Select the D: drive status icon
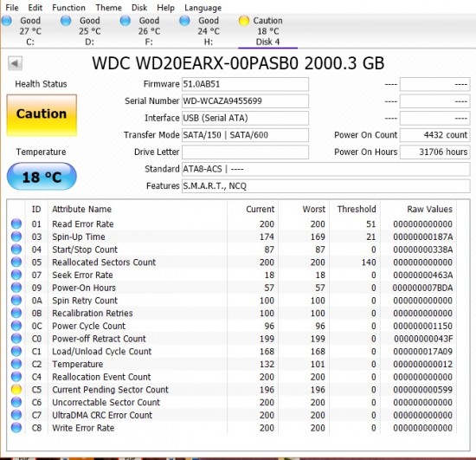Viewport: 476px width, 460px height. pyautogui.click(x=66, y=21)
